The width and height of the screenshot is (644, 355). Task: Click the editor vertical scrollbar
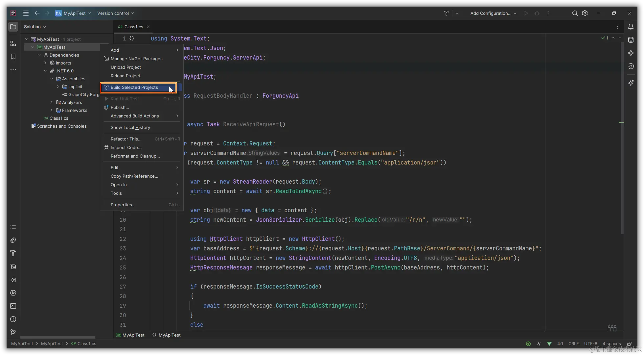coord(622,138)
